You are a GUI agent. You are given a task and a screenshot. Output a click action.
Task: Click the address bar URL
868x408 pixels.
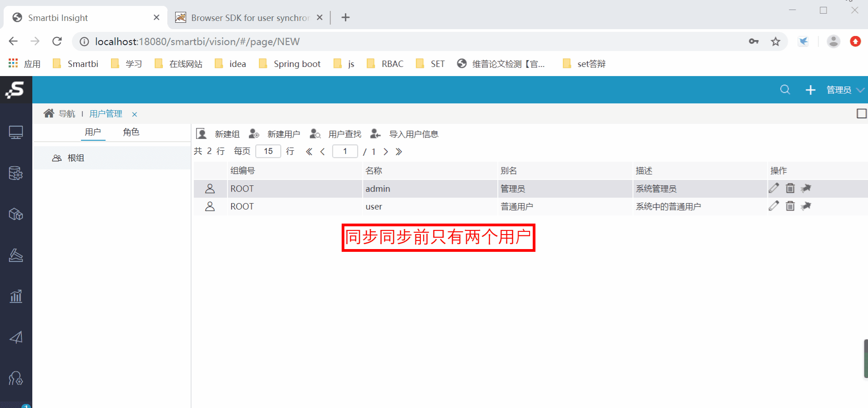[x=197, y=41]
